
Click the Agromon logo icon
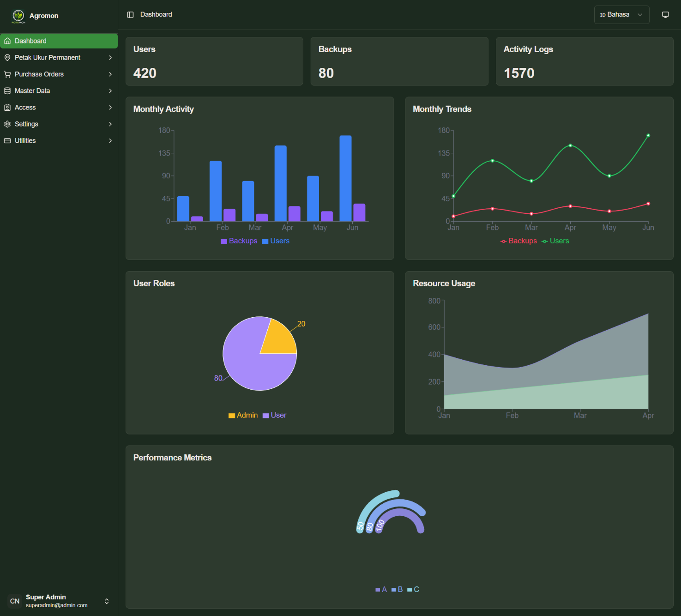pos(18,16)
